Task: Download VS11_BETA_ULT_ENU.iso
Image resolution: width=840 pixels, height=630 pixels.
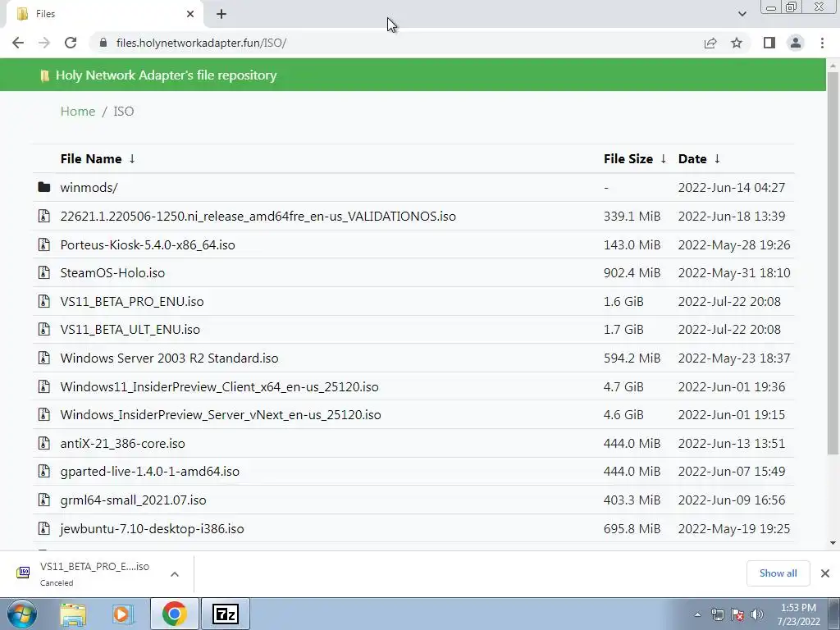Action: pos(130,330)
